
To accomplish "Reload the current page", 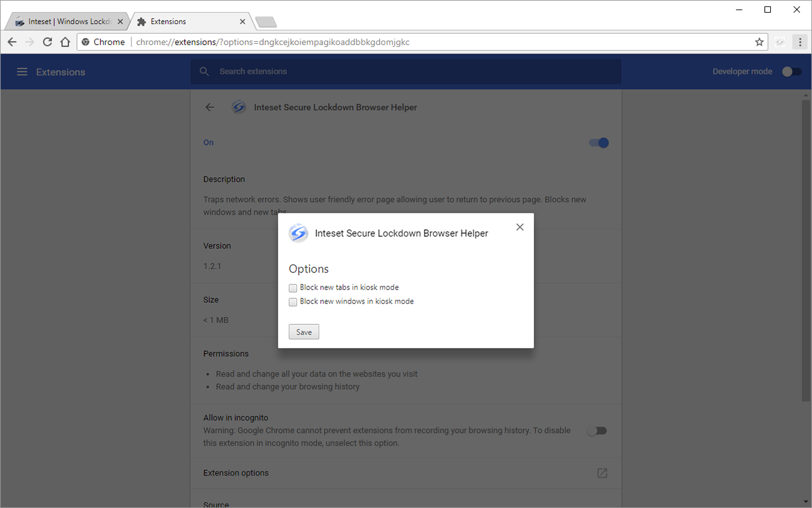I will pyautogui.click(x=48, y=42).
